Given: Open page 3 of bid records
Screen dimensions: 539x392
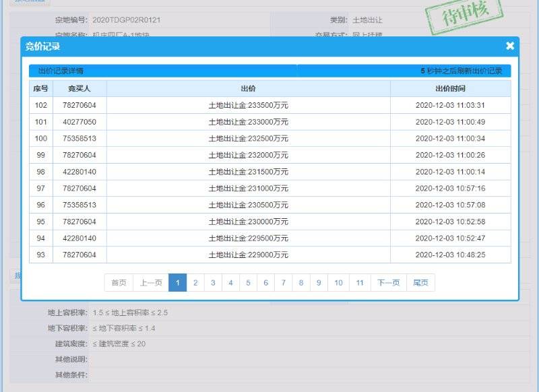Looking at the screenshot, I should pyautogui.click(x=213, y=283).
